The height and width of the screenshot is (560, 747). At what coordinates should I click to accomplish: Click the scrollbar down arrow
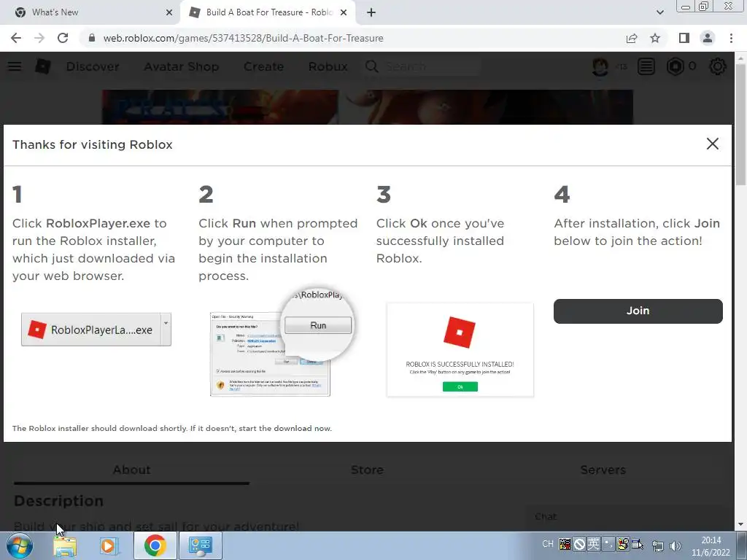pos(740,524)
